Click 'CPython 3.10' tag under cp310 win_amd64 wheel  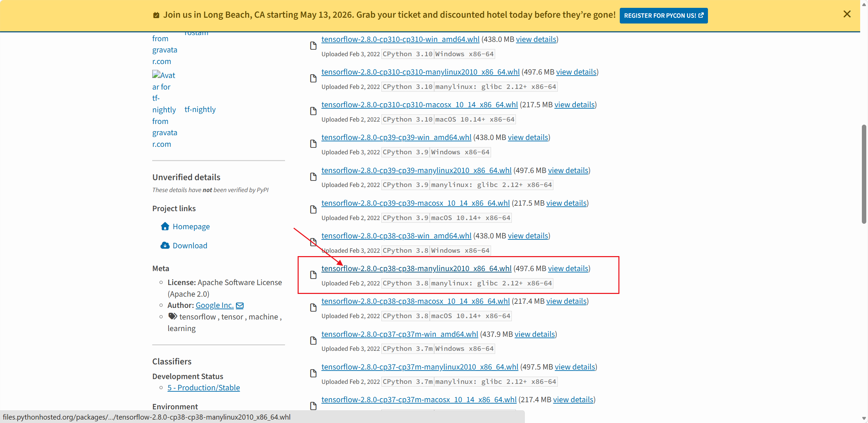407,54
